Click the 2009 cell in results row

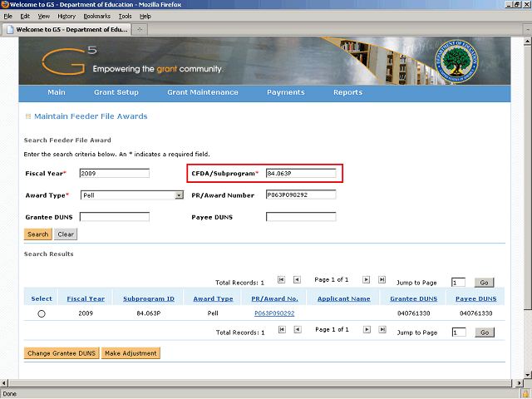[x=86, y=313]
